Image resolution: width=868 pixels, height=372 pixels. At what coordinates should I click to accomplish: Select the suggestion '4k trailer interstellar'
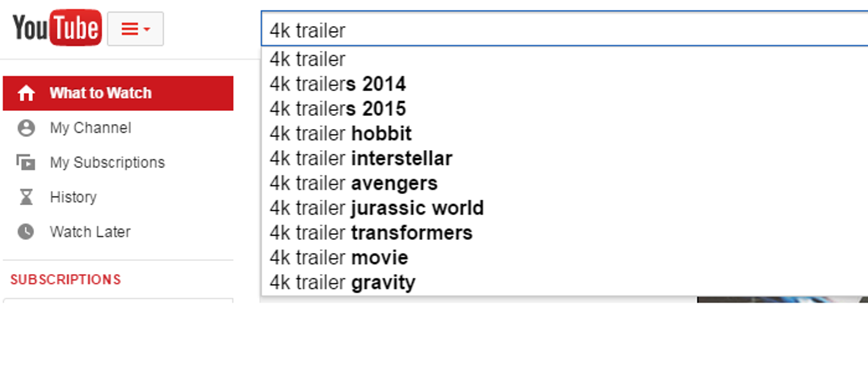click(x=360, y=158)
